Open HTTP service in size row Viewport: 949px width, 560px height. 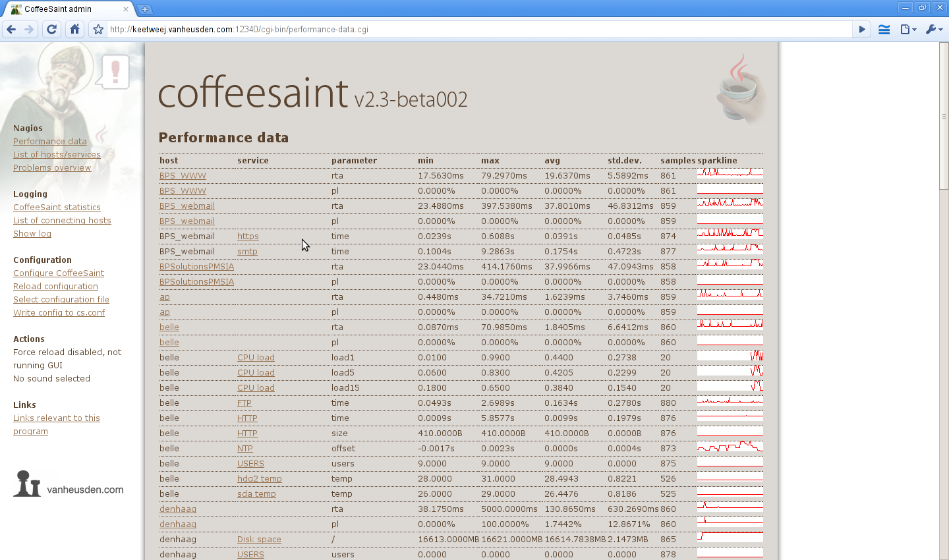(247, 434)
